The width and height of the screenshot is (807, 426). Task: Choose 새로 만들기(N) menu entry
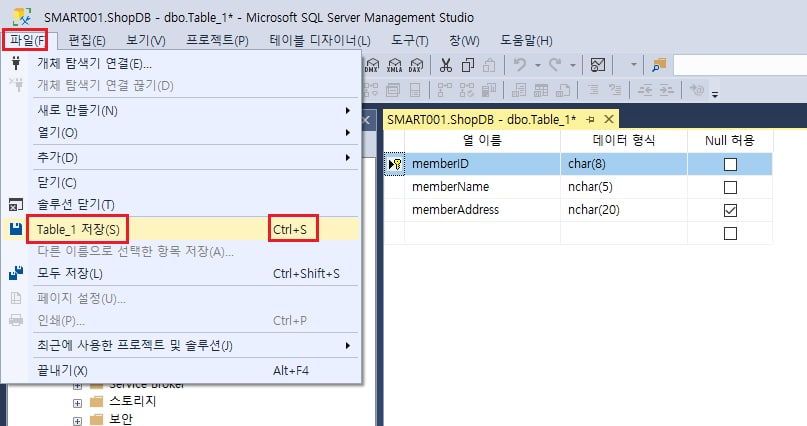click(x=180, y=111)
